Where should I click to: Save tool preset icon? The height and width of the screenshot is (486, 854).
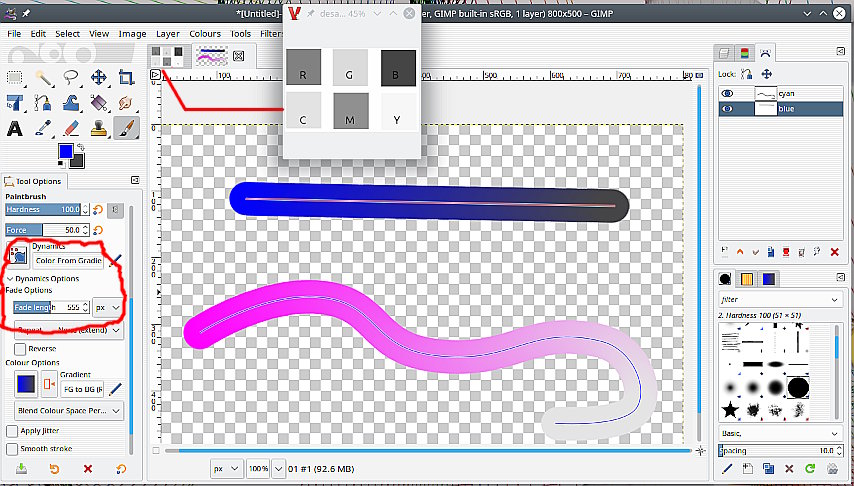(x=21, y=469)
